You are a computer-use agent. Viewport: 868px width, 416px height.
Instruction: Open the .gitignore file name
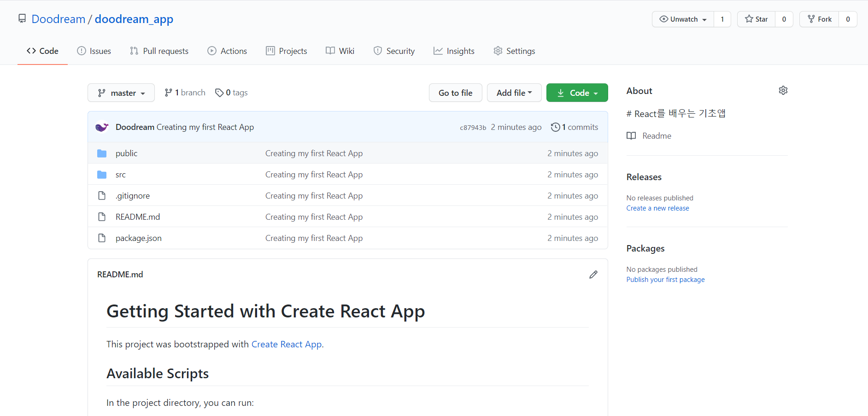[133, 196]
